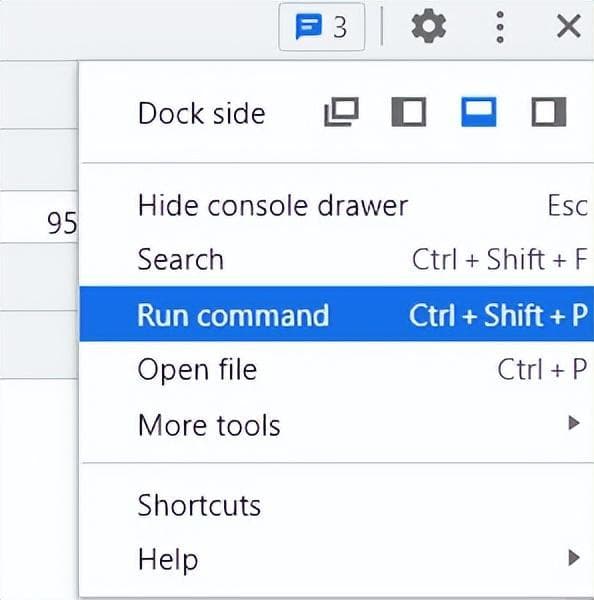Viewport: 594px width, 600px height.
Task: Open the More tools submenu
Action: [337, 425]
